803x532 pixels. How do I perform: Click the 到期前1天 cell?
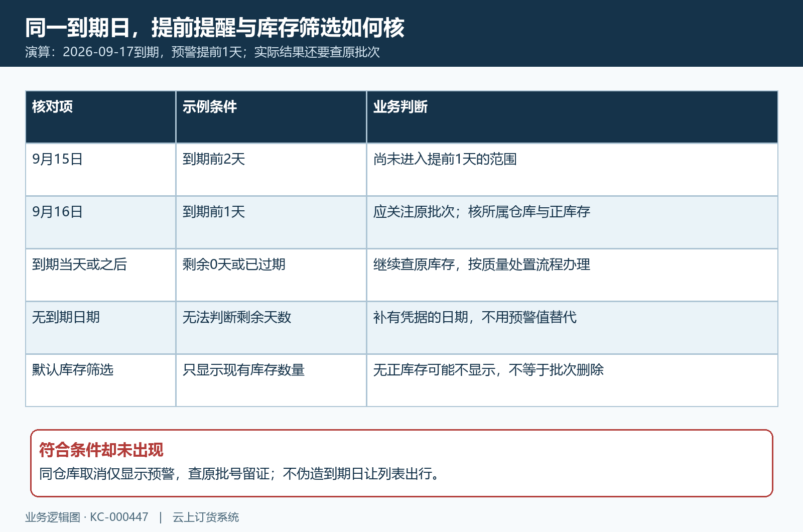click(271, 222)
